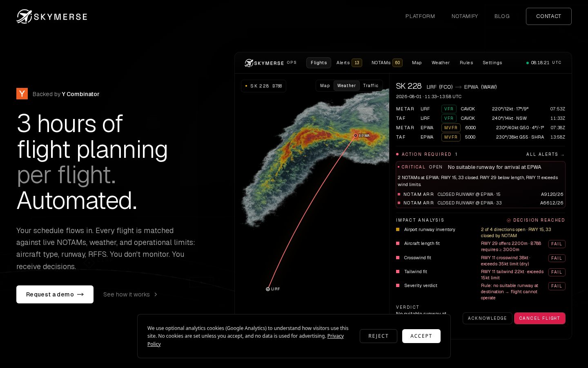Switch to the Map tab in the top bar

click(417, 63)
